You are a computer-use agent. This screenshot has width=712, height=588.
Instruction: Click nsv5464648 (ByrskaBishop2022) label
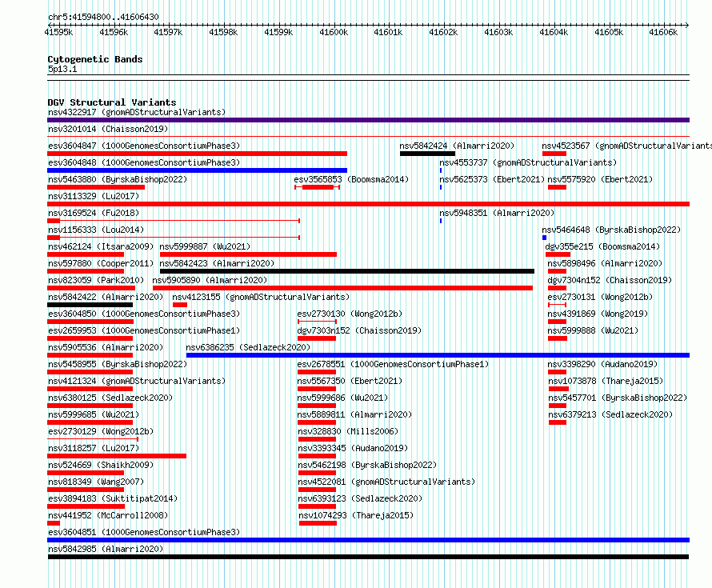coord(611,230)
